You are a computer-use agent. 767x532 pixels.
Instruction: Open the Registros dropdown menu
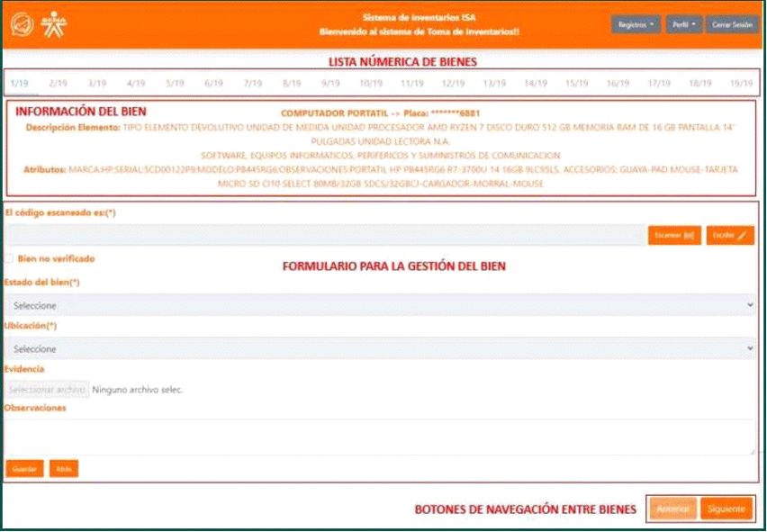636,25
